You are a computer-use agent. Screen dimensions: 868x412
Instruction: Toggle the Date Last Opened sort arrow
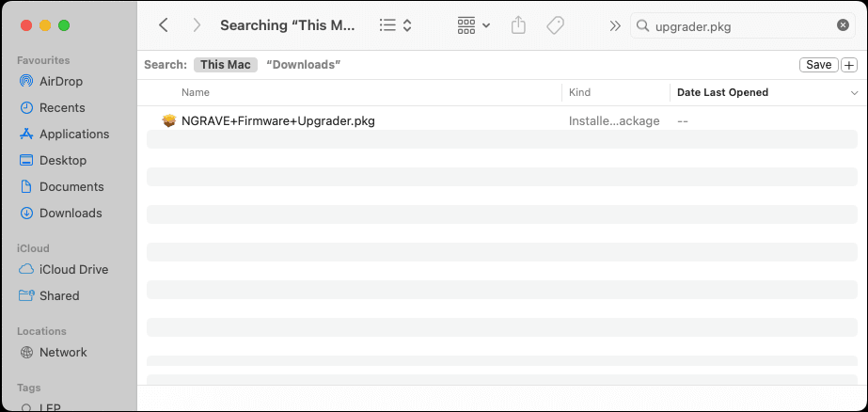pos(854,93)
